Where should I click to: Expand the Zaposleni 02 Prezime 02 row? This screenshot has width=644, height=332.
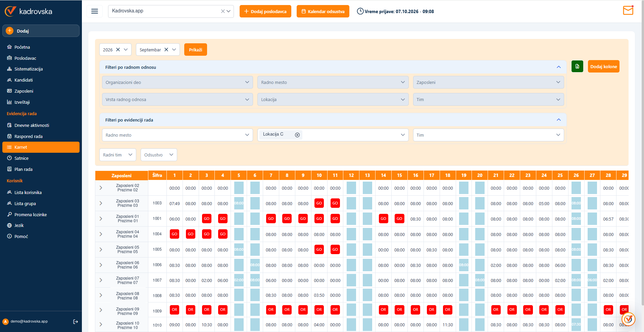click(101, 188)
